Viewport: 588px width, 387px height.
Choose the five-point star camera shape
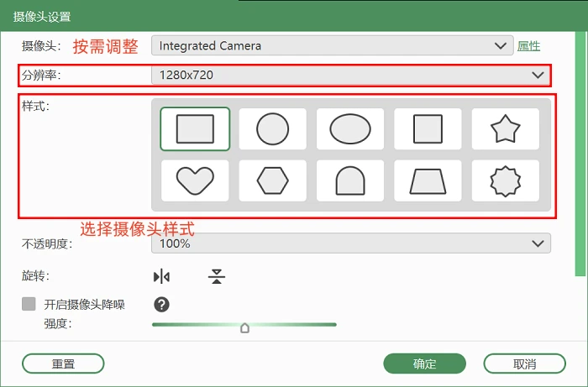(x=506, y=129)
